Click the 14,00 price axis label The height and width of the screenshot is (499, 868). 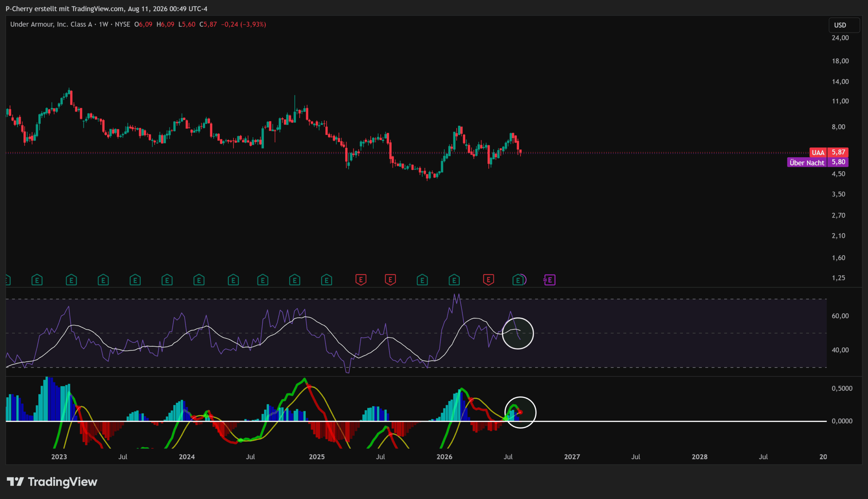(840, 82)
